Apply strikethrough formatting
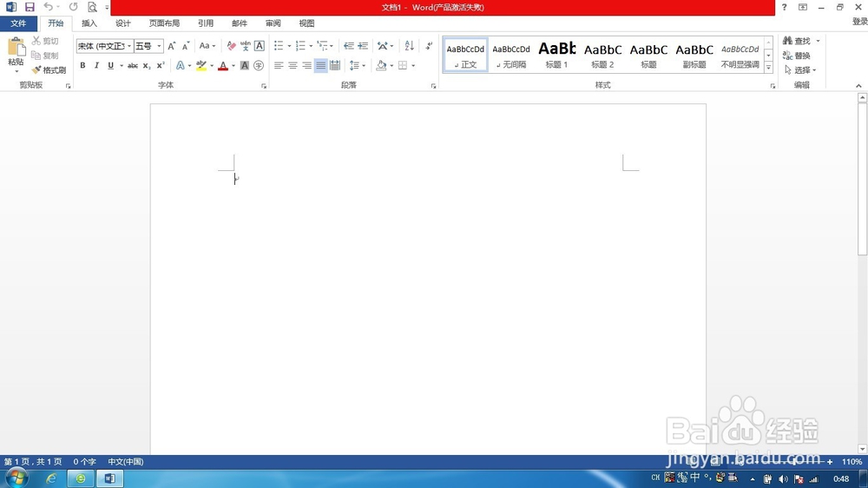 point(133,65)
